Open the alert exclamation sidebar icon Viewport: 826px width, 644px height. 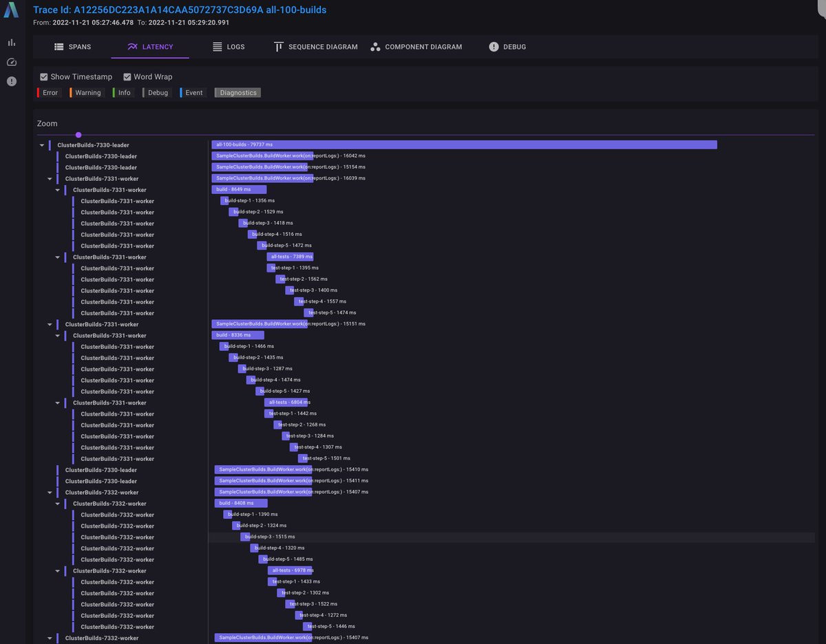11,81
